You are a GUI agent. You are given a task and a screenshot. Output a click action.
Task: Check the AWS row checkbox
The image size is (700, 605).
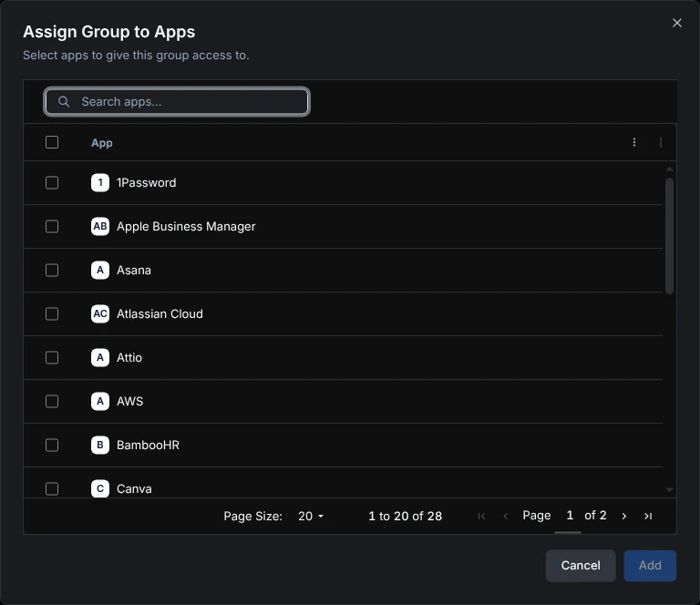pyautogui.click(x=52, y=401)
